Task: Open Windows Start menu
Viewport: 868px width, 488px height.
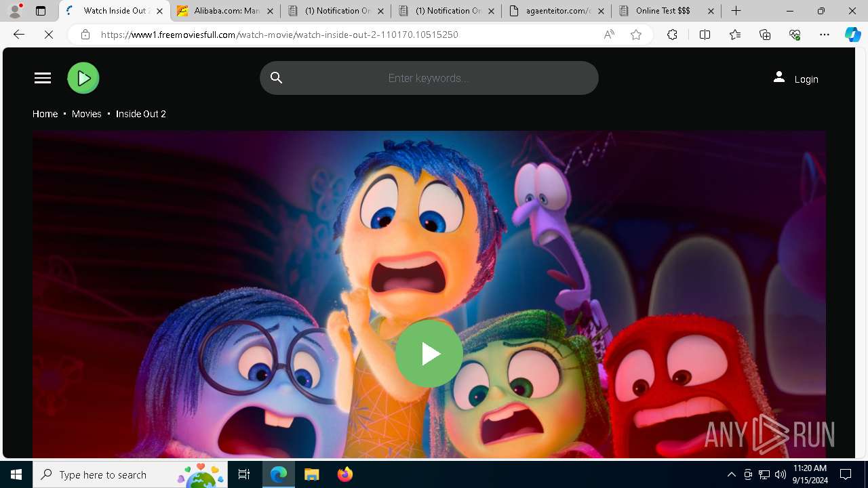Action: (x=16, y=474)
